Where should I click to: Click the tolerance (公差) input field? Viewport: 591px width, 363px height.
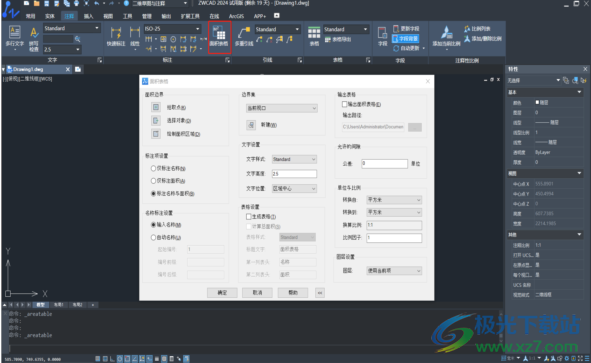[x=384, y=163]
